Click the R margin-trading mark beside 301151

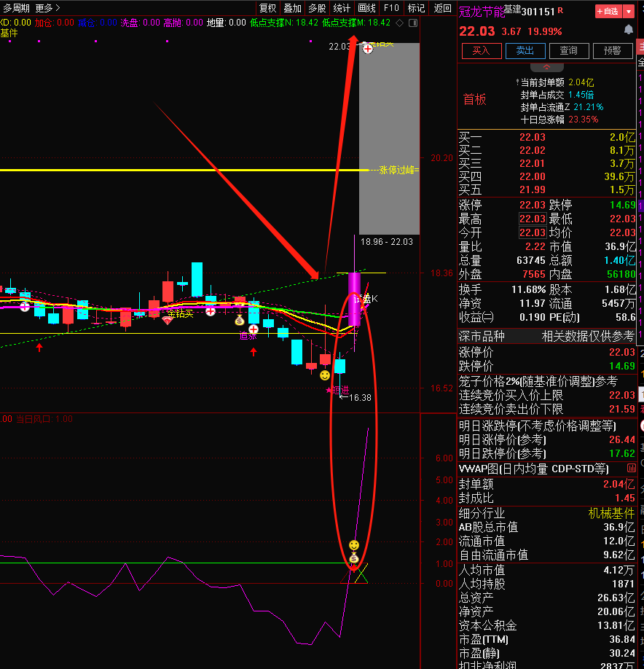coord(560,10)
